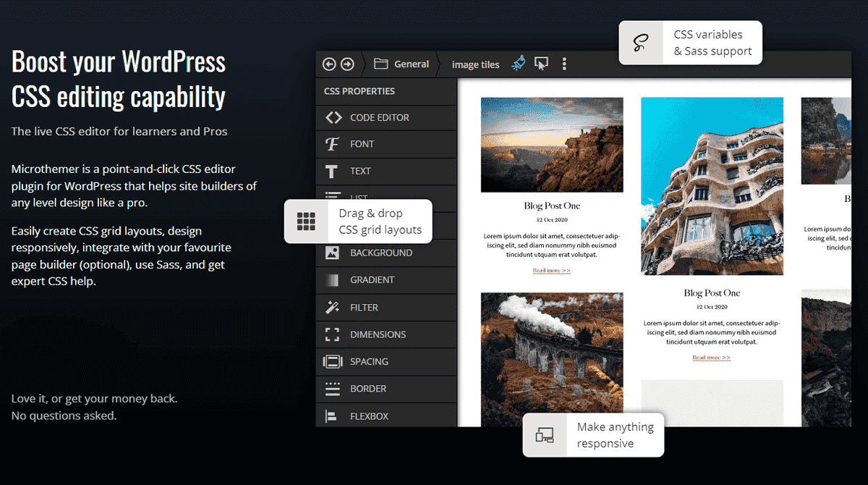Click the Love it, or get your money back text
The width and height of the screenshot is (868, 485).
[x=94, y=398]
